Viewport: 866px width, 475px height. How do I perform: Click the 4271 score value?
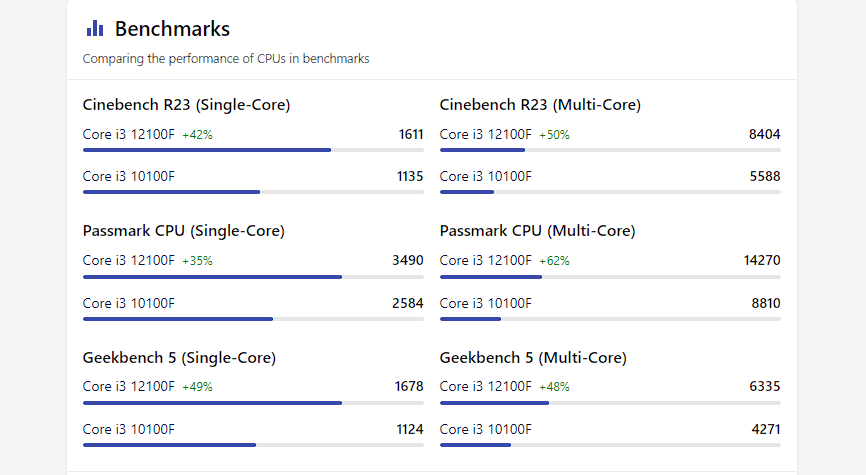(x=765, y=430)
